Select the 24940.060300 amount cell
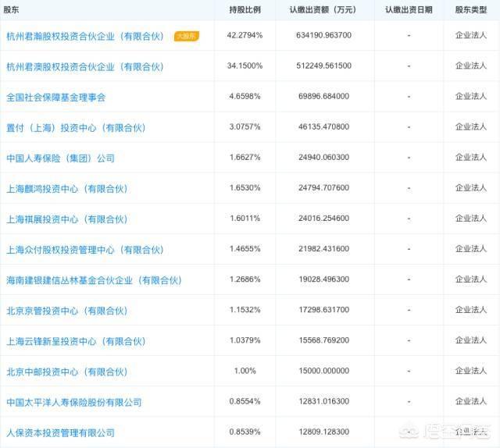 tap(323, 157)
